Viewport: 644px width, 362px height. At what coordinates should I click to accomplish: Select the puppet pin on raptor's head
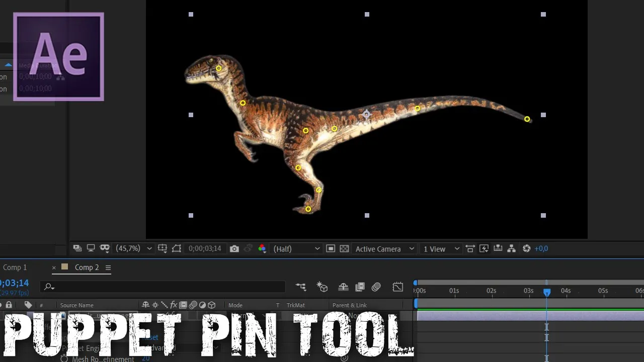click(x=219, y=68)
